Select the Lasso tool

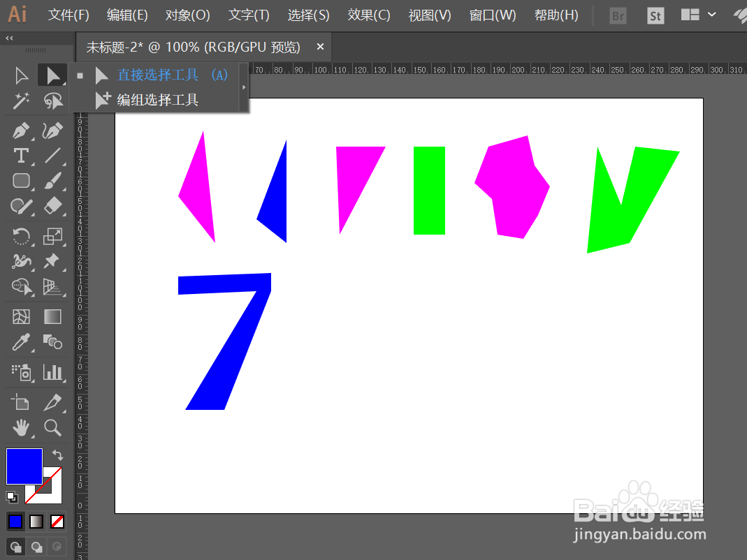(52, 101)
